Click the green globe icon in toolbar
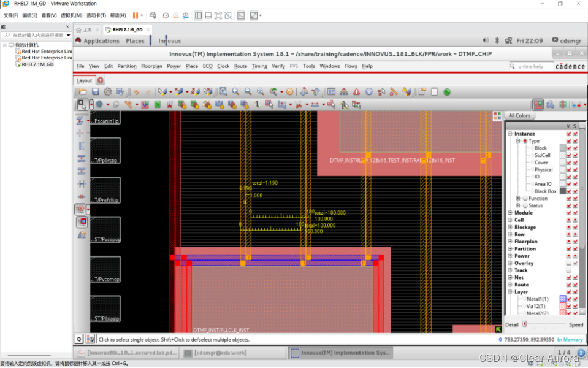Viewport: 588px width, 368px height. pyautogui.click(x=446, y=92)
